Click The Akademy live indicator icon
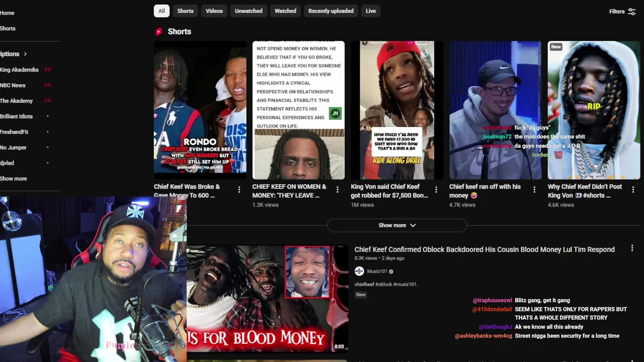The height and width of the screenshot is (362, 644). (x=48, y=101)
